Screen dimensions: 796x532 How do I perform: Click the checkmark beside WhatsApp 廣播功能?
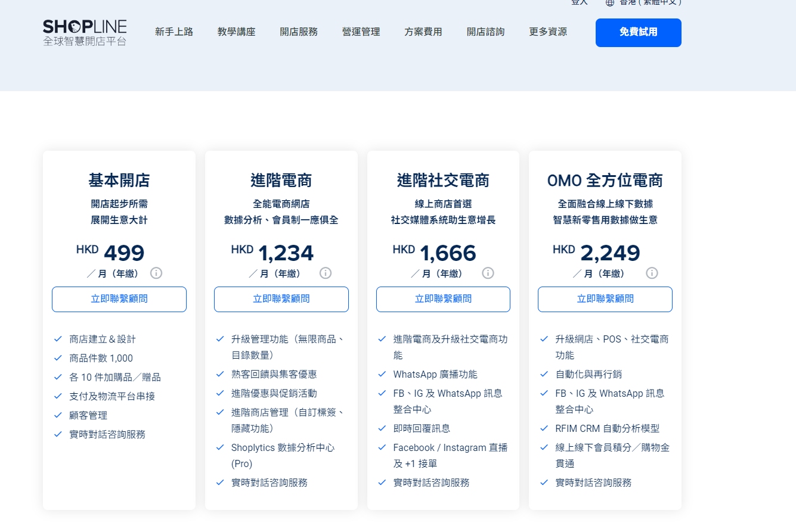pyautogui.click(x=382, y=374)
